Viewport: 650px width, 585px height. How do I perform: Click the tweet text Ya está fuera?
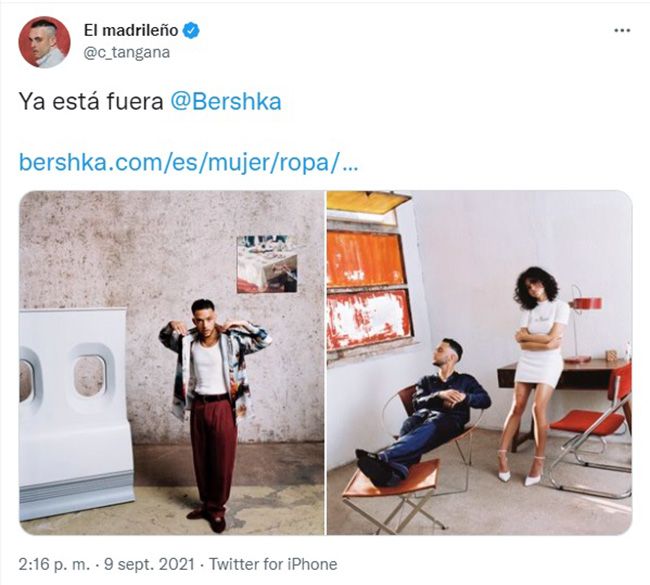(x=91, y=102)
